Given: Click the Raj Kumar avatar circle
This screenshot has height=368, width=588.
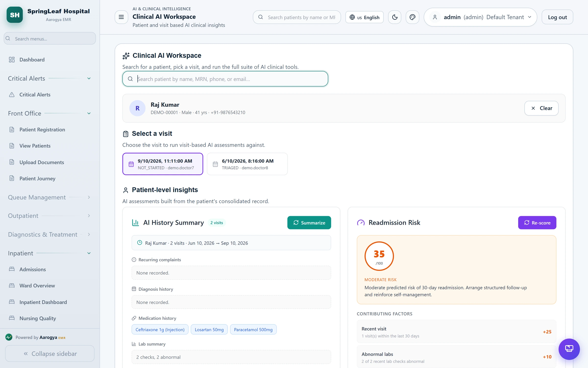Looking at the screenshot, I should coord(137,108).
